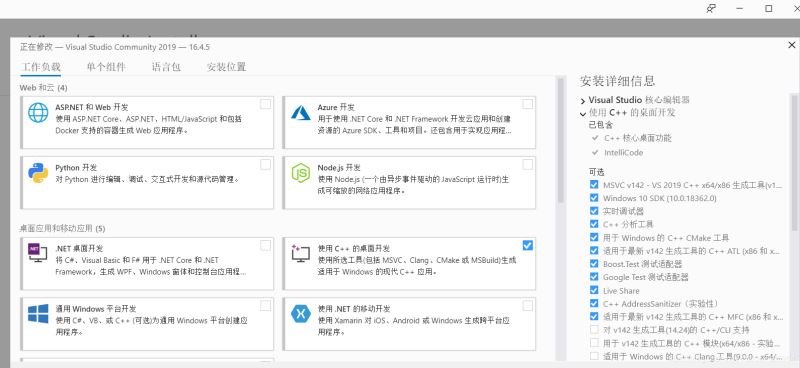Click C++ 核心桌面功能 included item
800x368 pixels.
tap(638, 138)
